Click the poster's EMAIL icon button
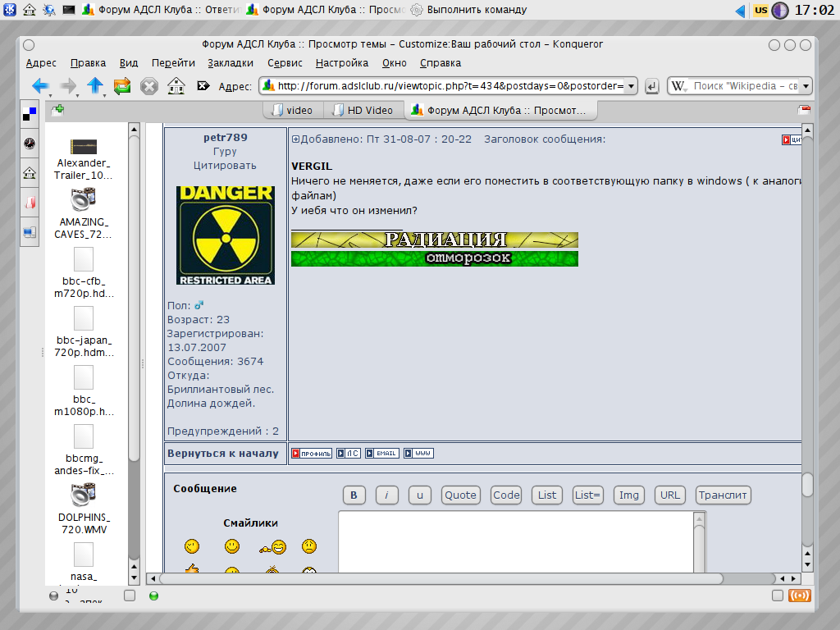Viewport: 840px width, 630px height. [381, 453]
